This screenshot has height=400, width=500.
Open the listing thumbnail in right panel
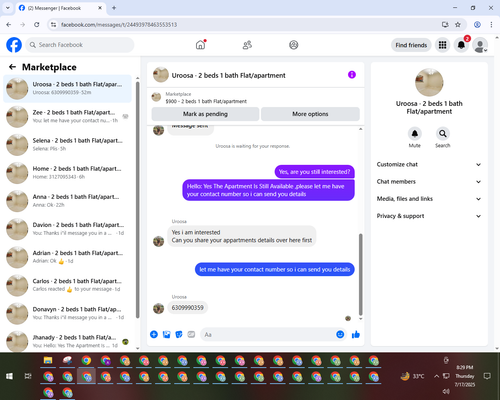tap(429, 83)
